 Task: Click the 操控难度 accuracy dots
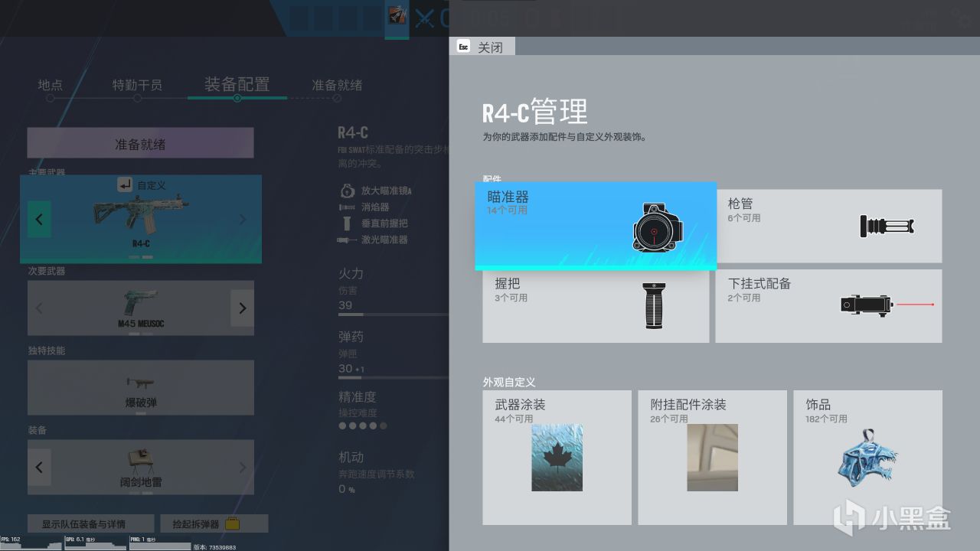pyautogui.click(x=363, y=425)
